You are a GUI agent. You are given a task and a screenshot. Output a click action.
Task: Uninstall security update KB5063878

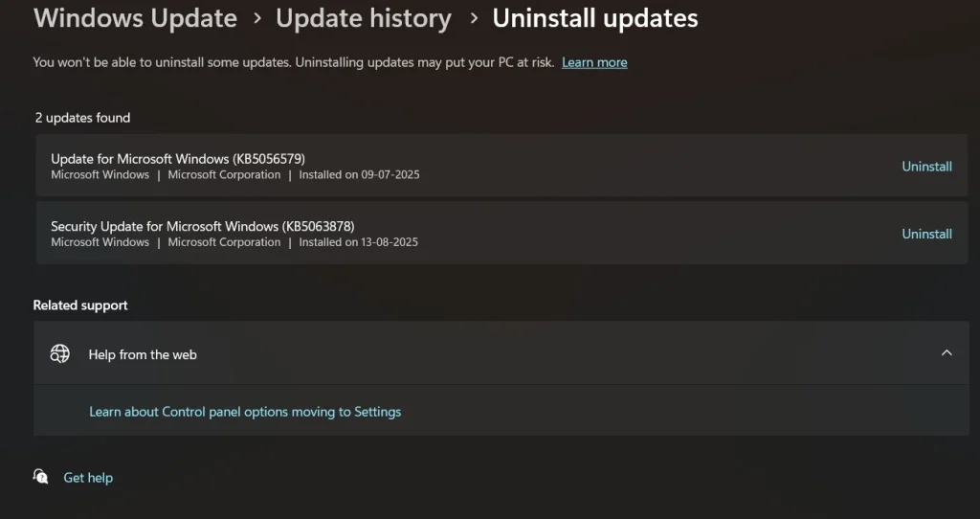926,234
